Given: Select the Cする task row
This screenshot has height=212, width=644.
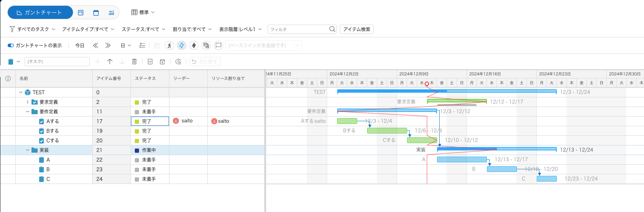Looking at the screenshot, I should (132, 140).
